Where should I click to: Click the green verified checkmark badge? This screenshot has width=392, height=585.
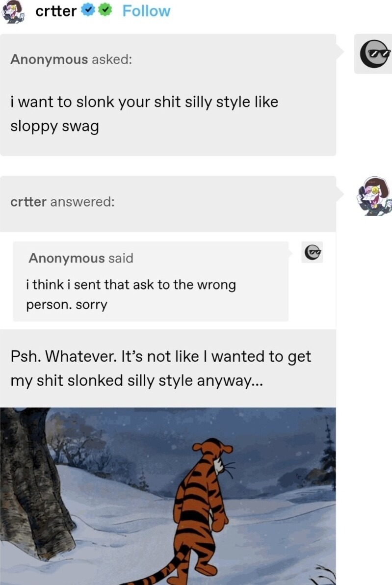coord(105,10)
